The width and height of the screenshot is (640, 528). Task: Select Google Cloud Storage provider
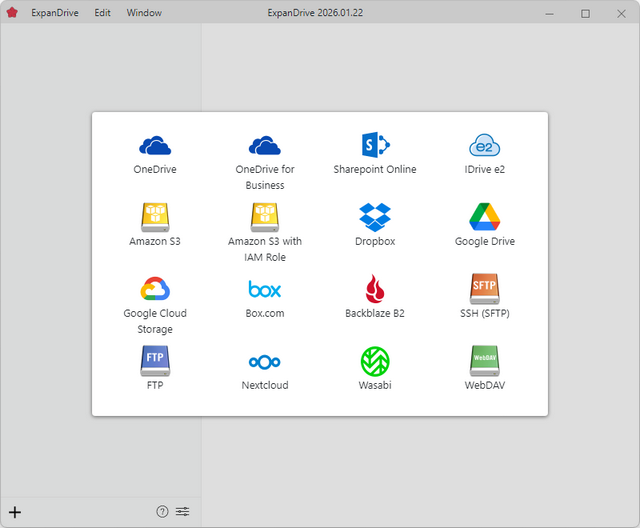pyautogui.click(x=155, y=289)
